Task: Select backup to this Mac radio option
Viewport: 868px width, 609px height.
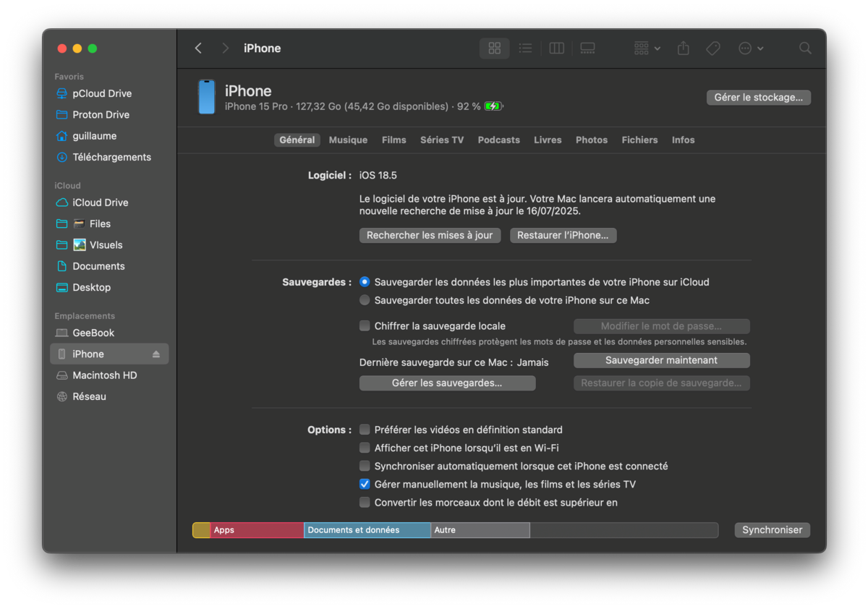Action: 365,300
